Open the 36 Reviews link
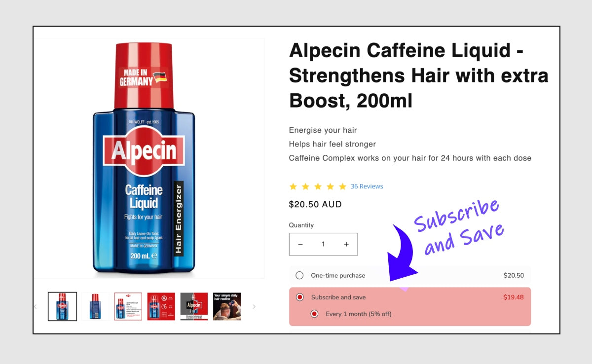This screenshot has width=592, height=364. pyautogui.click(x=367, y=186)
